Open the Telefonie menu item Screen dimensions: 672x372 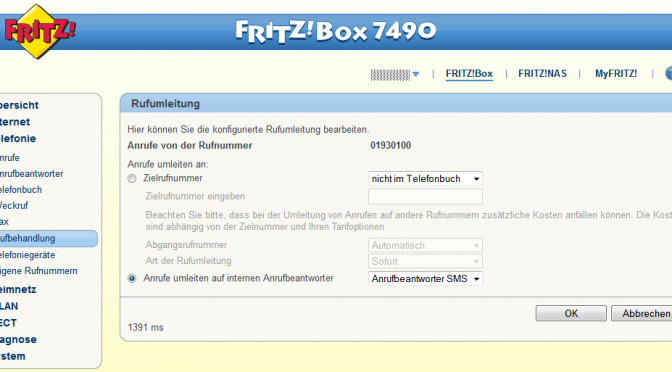coord(18,138)
